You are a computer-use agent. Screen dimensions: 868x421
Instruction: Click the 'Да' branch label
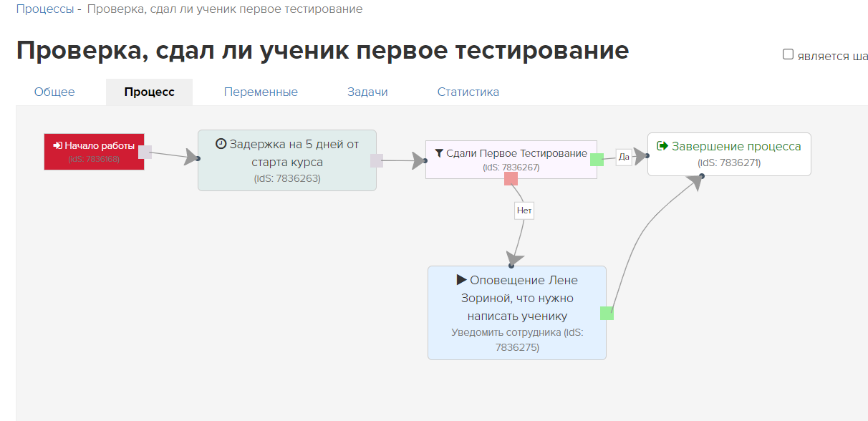point(624,157)
